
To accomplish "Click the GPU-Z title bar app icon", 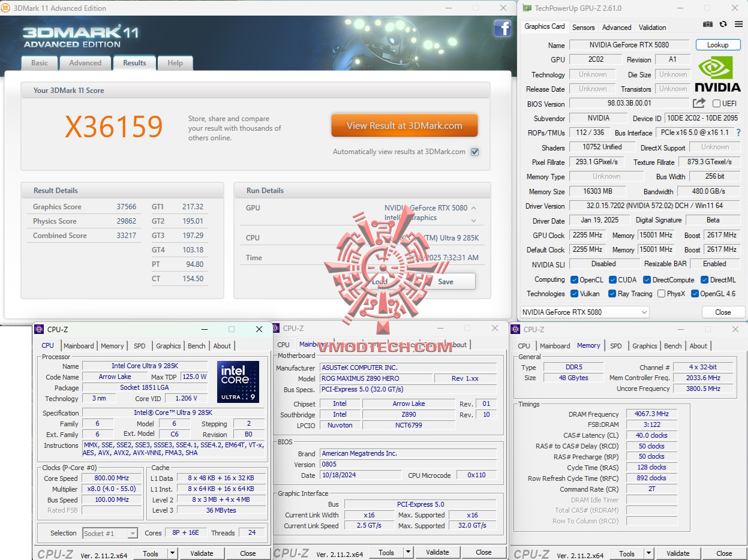I will [x=527, y=8].
